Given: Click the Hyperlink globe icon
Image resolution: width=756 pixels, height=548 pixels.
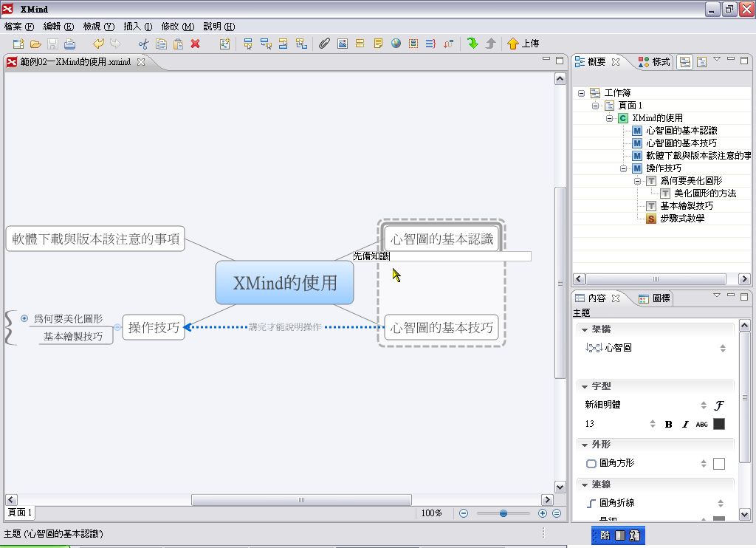Looking at the screenshot, I should tap(396, 44).
